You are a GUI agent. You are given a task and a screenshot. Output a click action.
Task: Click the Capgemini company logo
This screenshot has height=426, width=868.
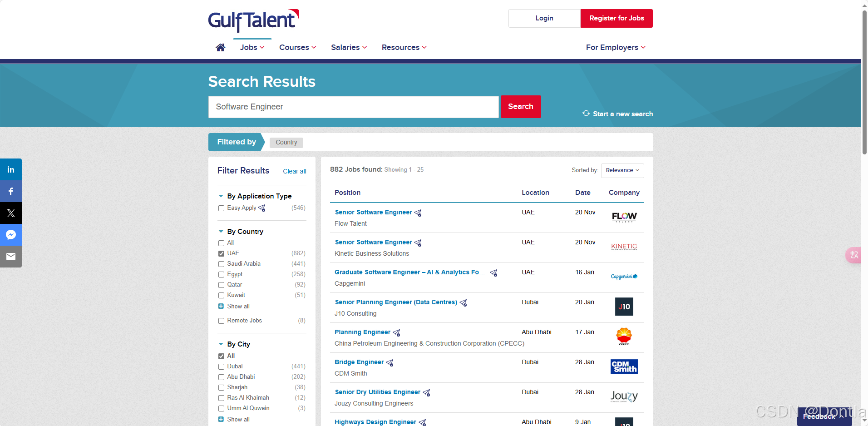click(624, 276)
